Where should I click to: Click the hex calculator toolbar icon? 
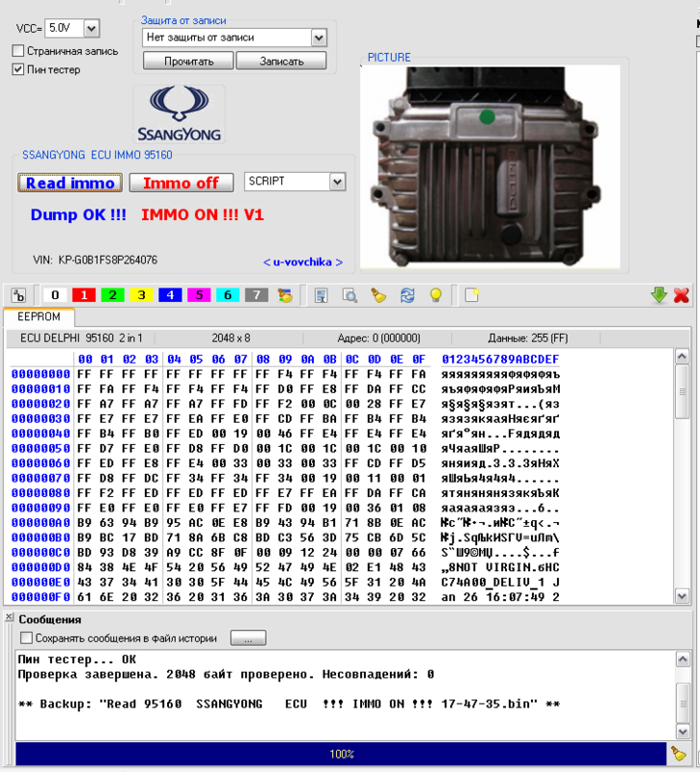point(322,295)
